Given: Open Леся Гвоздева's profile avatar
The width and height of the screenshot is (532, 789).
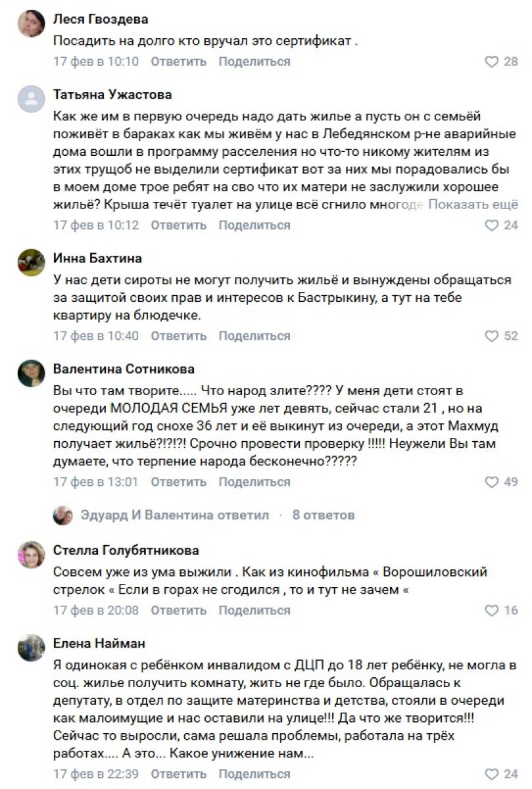Looking at the screenshot, I should (x=31, y=24).
